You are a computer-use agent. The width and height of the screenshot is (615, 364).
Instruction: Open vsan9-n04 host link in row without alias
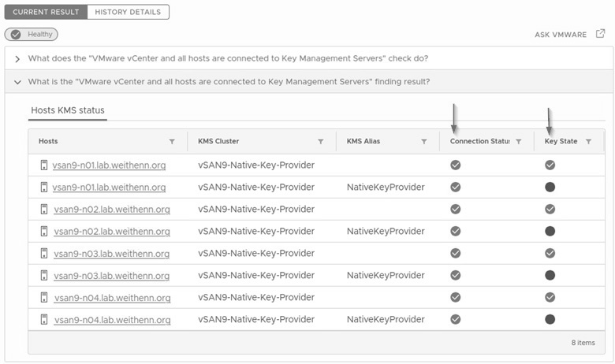coord(113,298)
